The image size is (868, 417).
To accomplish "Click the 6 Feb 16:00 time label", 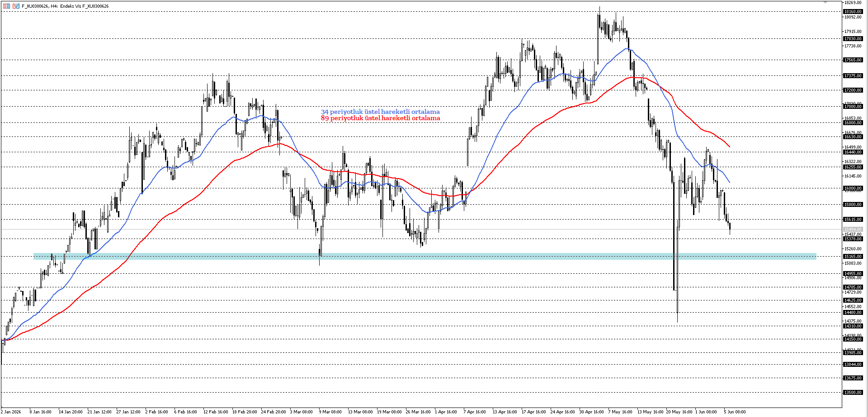I will pyautogui.click(x=185, y=412).
